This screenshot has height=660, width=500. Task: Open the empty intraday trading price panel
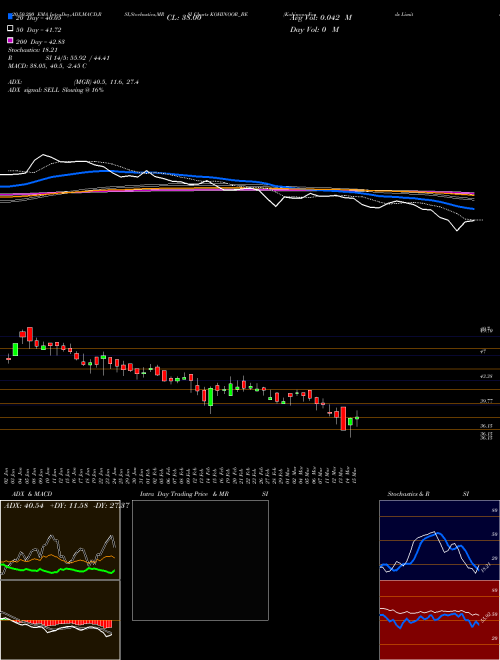200,560
